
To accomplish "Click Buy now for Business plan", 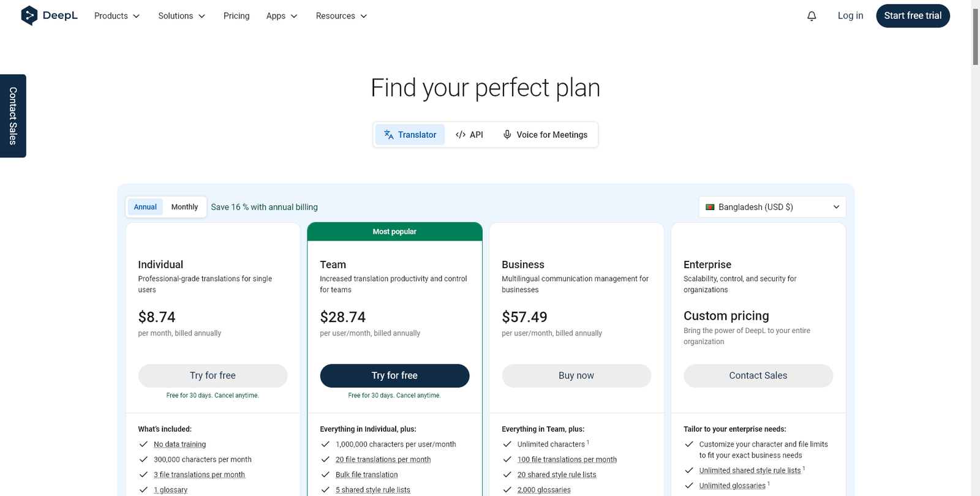I will [576, 375].
